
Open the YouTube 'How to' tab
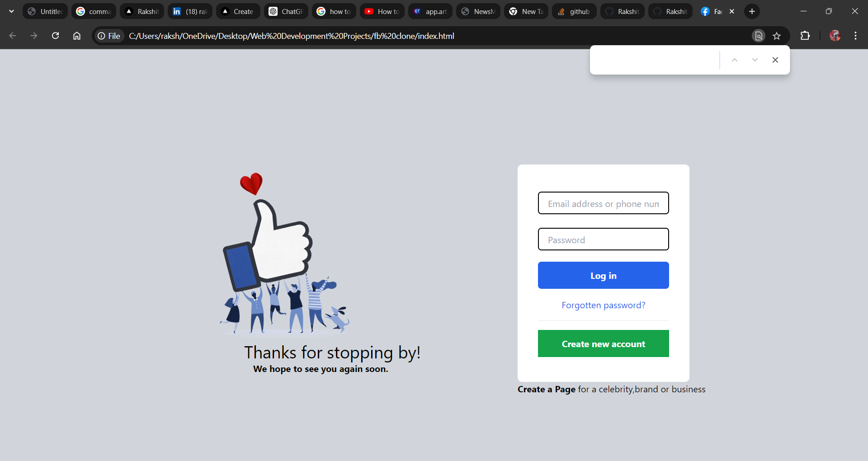pos(382,11)
